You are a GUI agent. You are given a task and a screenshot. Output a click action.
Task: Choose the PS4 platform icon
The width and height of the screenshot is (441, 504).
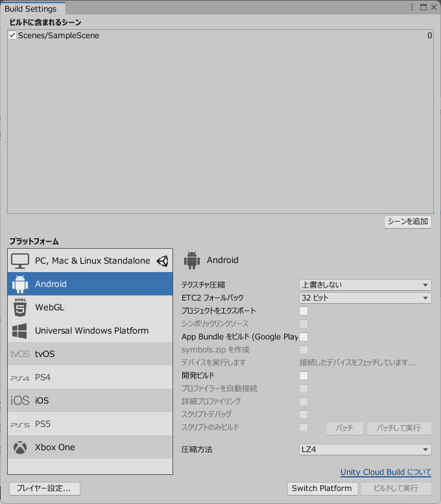[20, 378]
